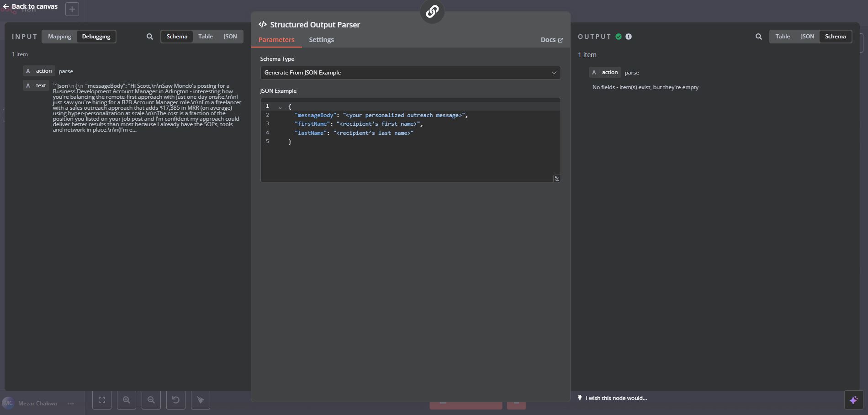Open the Docs external link
Viewport: 868px width, 415px height.
pyautogui.click(x=551, y=40)
